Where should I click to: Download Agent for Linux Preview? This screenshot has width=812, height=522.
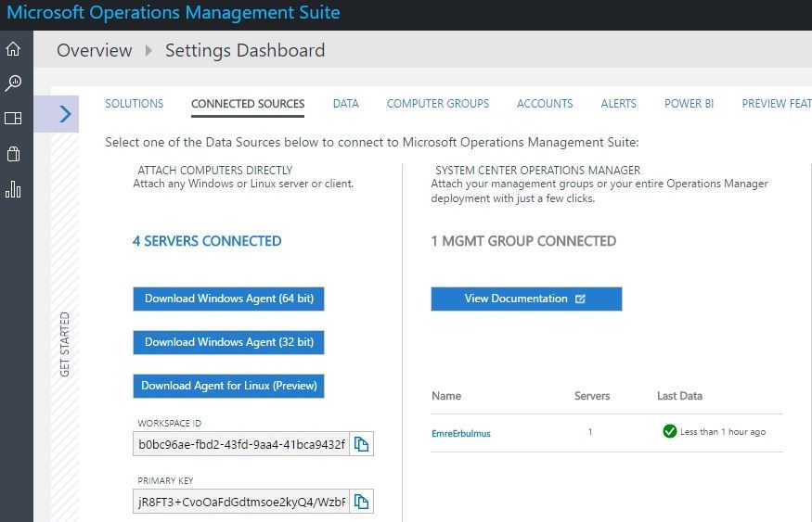pyautogui.click(x=228, y=386)
